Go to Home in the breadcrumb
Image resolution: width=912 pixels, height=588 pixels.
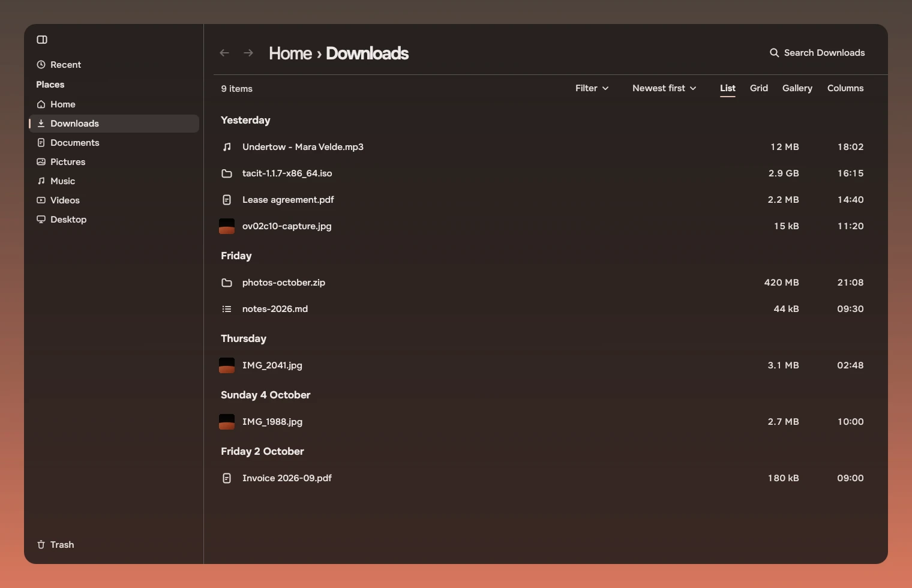pyautogui.click(x=290, y=53)
